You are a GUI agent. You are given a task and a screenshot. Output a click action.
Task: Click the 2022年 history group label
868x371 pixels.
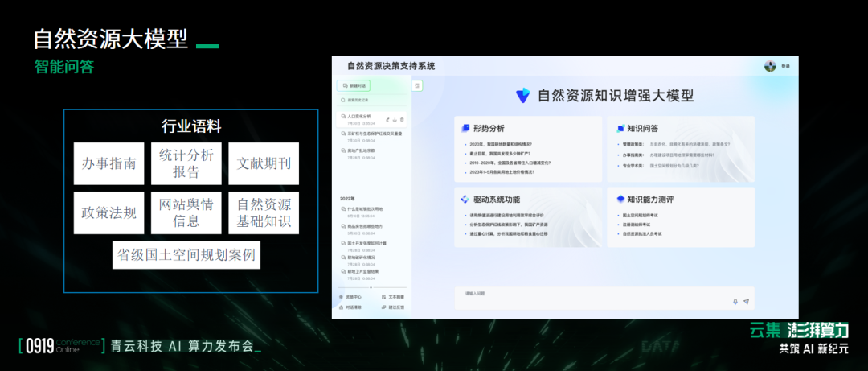347,198
